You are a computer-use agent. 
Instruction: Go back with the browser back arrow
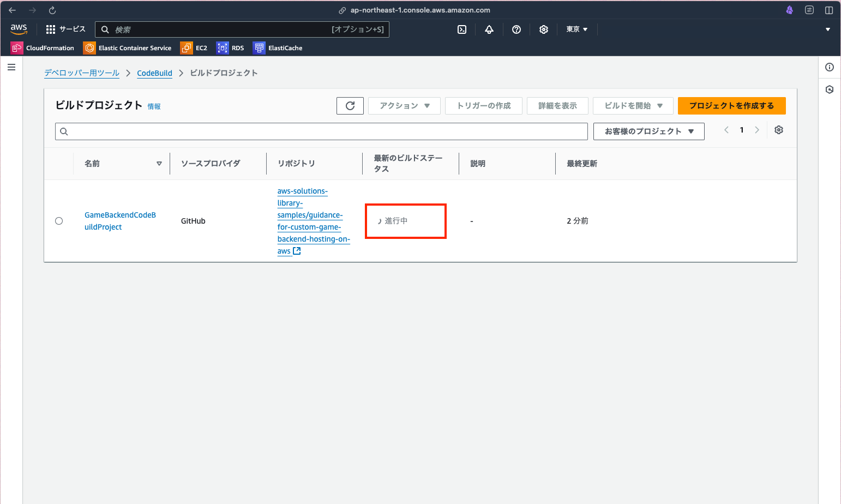pos(12,10)
